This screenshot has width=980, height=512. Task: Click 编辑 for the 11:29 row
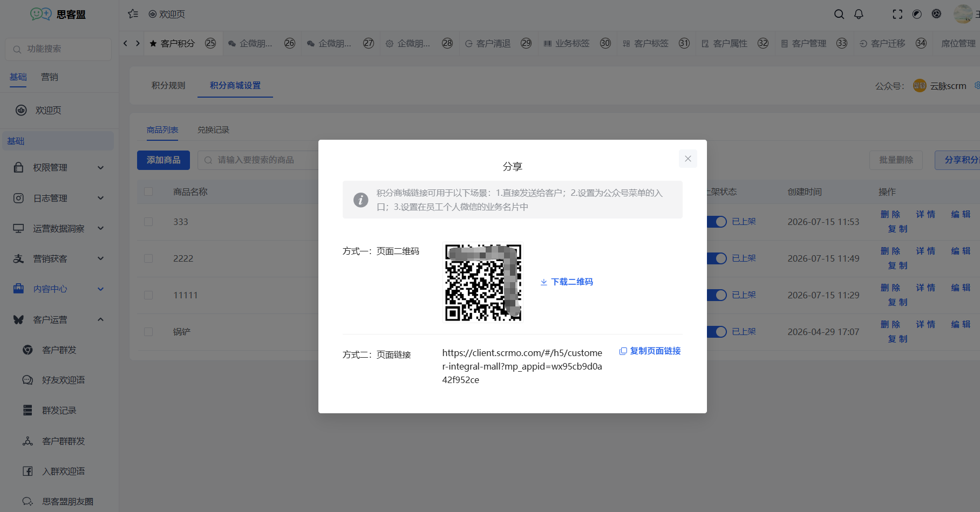(961, 288)
